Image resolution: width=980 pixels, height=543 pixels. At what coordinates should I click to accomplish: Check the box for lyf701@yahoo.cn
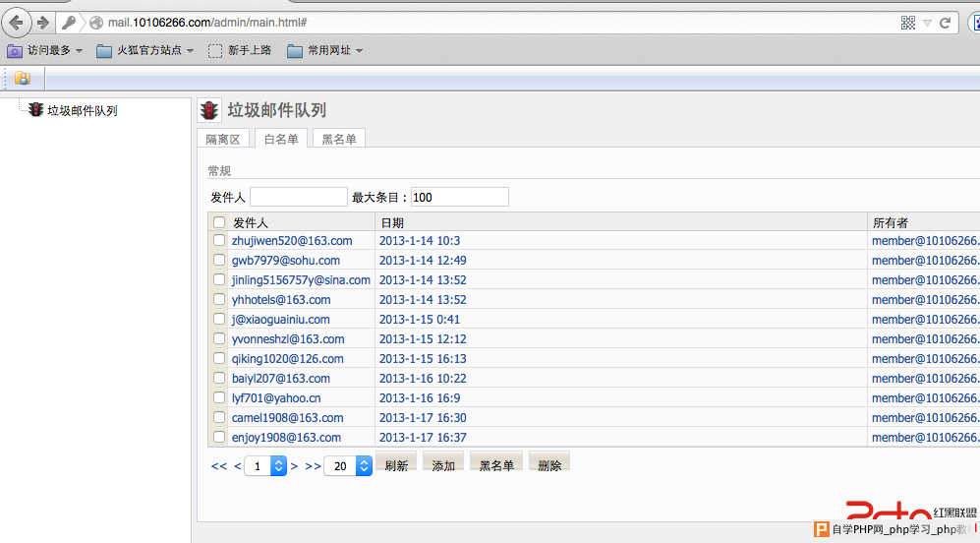point(219,397)
